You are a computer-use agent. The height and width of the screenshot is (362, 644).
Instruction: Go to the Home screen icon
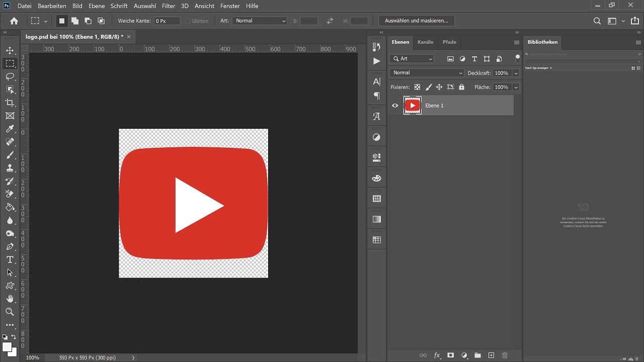coord(14,21)
